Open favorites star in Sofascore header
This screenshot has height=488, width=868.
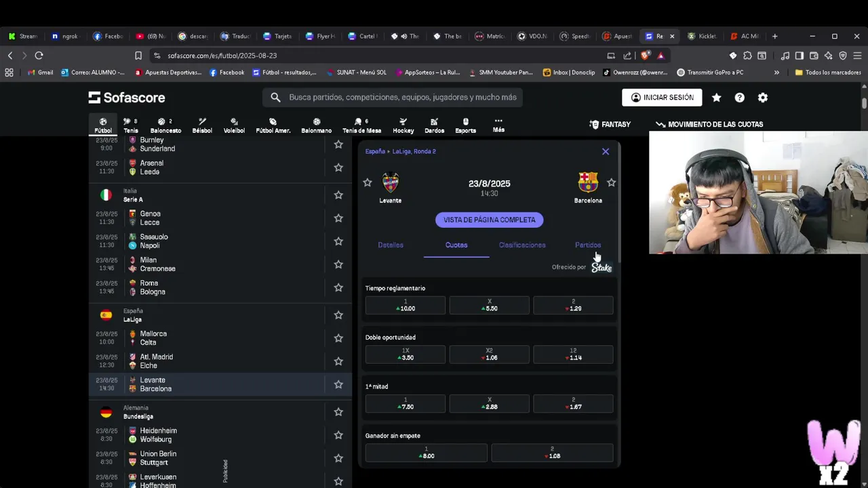point(716,98)
